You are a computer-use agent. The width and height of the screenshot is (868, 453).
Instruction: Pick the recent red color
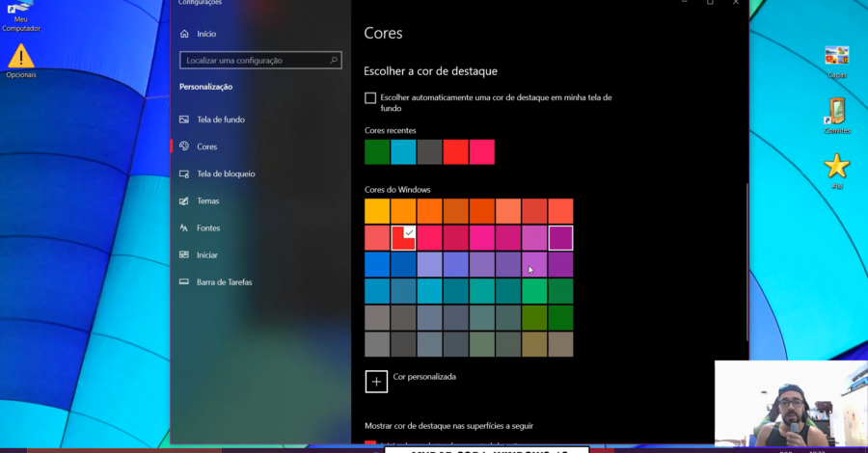455,152
